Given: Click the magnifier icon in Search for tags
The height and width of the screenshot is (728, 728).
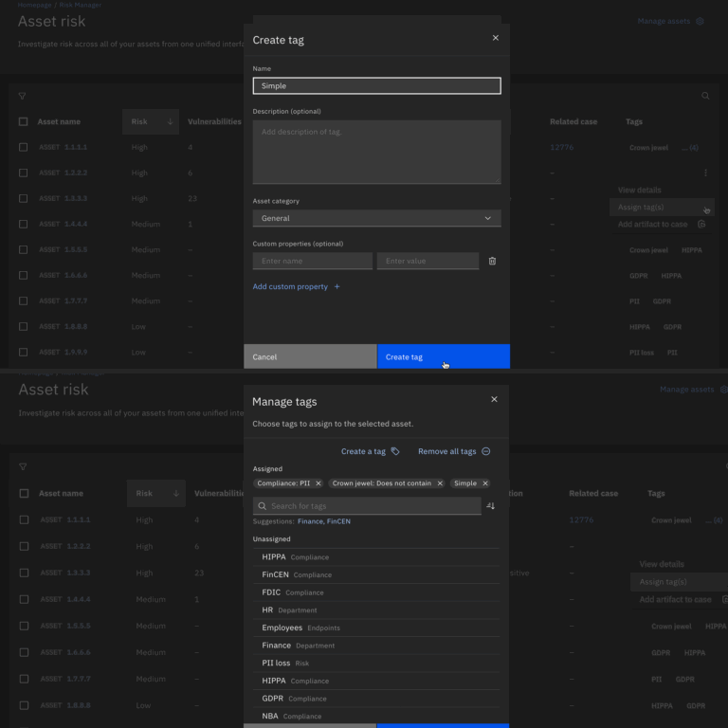Looking at the screenshot, I should tap(263, 506).
